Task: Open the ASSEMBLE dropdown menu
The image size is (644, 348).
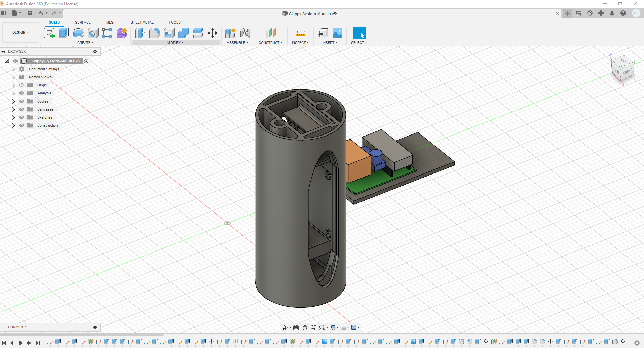Action: pyautogui.click(x=237, y=43)
